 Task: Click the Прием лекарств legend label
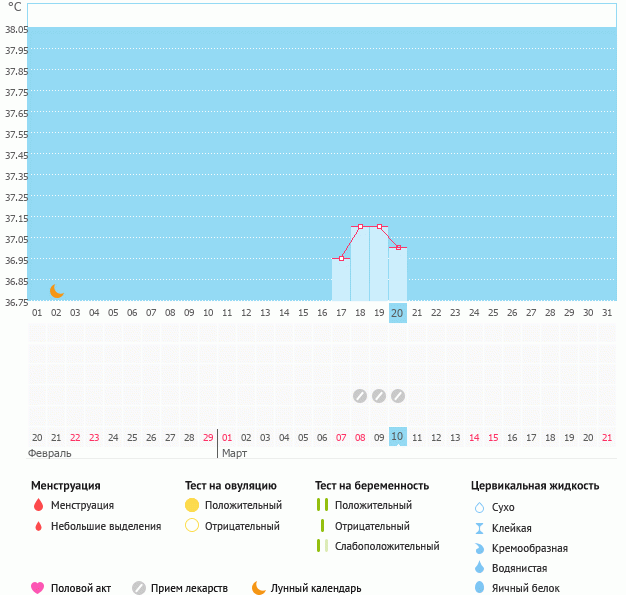coord(189,588)
